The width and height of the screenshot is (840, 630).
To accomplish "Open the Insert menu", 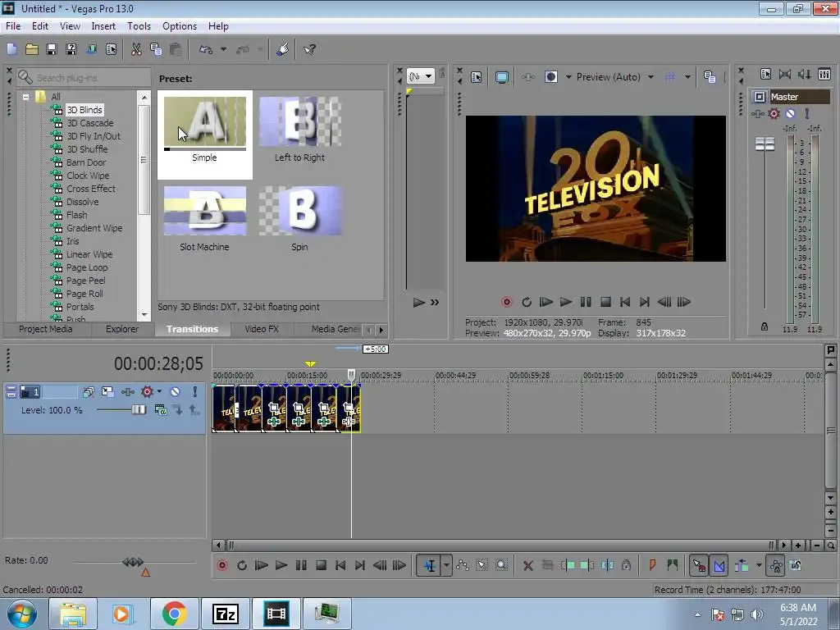I will [103, 25].
